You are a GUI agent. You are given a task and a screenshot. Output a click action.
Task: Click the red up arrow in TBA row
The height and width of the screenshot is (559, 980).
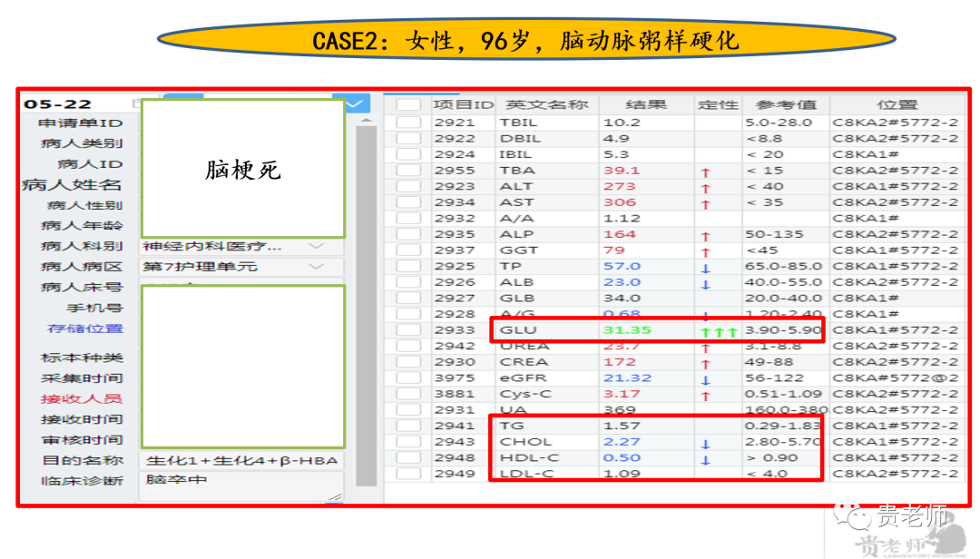706,172
